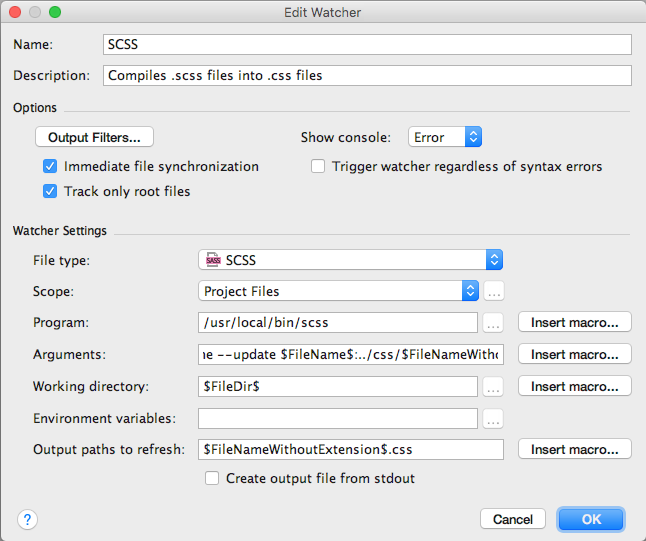The width and height of the screenshot is (646, 541).
Task: Click the green zoom window button
Action: (55, 12)
